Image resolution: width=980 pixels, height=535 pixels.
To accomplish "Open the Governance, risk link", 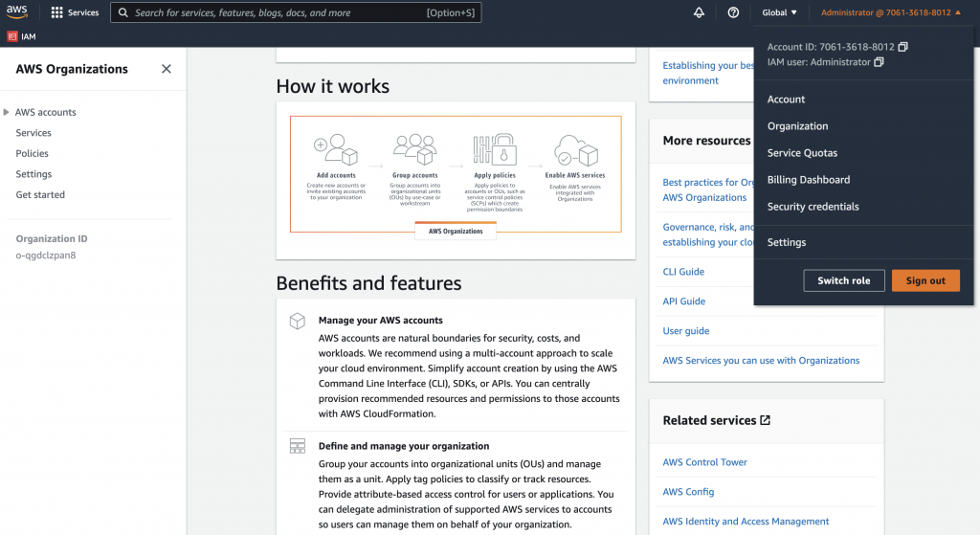I will [708, 235].
